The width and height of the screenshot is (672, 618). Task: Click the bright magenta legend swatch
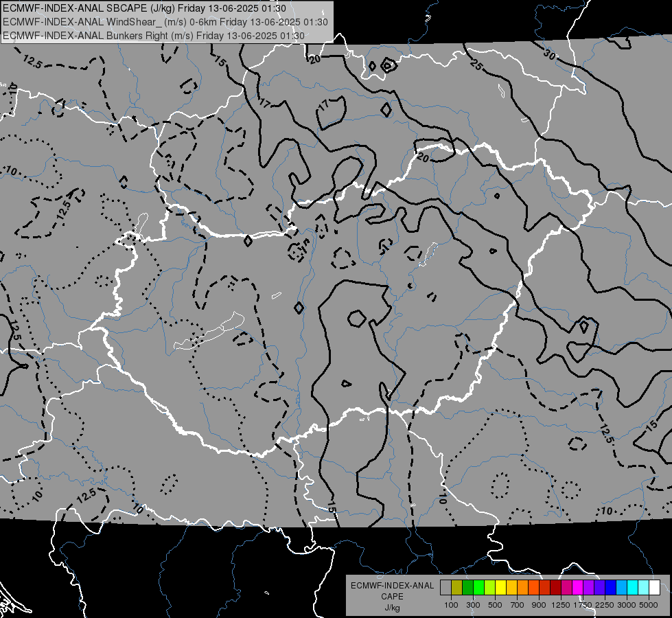point(578,588)
